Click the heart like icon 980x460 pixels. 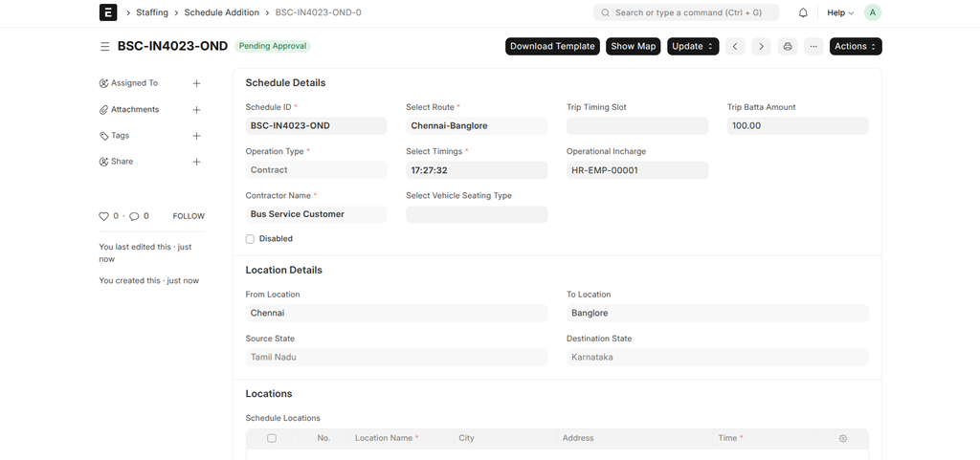coord(104,216)
